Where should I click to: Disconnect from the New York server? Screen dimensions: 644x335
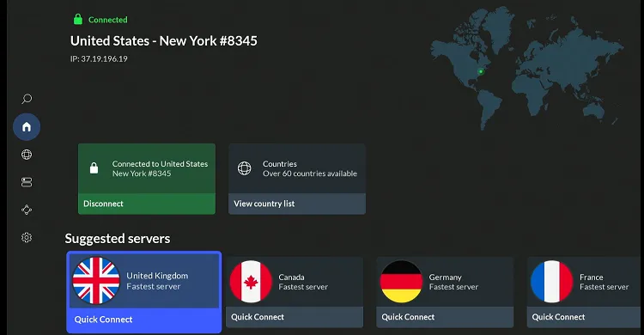147,204
